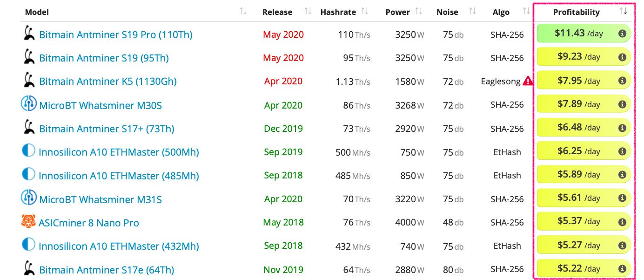Image resolution: width=644 pixels, height=280 pixels.
Task: Click the 740 W power cell
Action: [412, 246]
